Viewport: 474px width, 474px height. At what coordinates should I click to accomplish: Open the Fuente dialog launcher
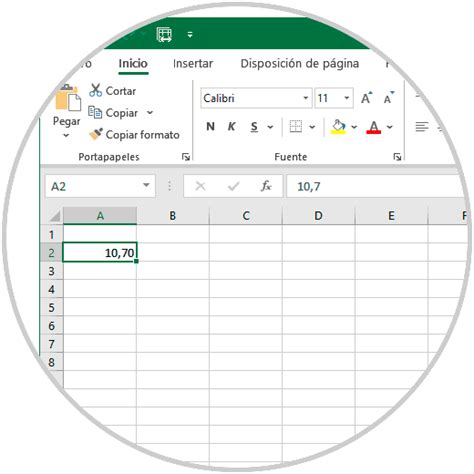(397, 157)
